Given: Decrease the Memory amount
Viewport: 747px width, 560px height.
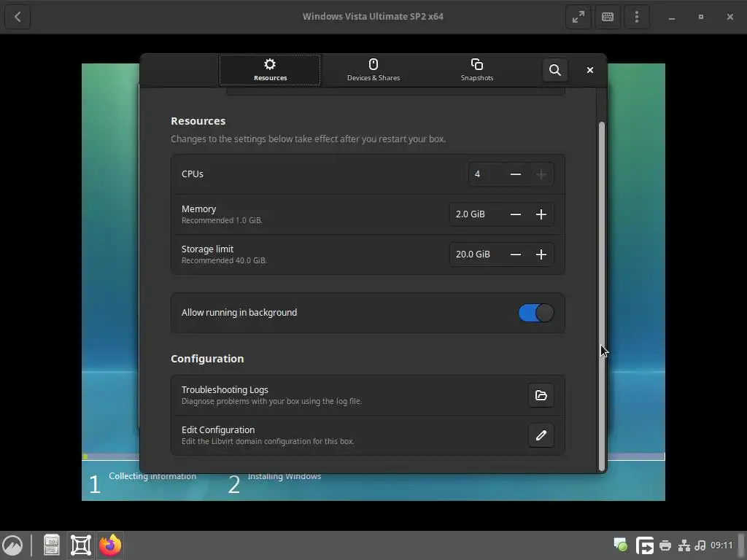Looking at the screenshot, I should [516, 214].
